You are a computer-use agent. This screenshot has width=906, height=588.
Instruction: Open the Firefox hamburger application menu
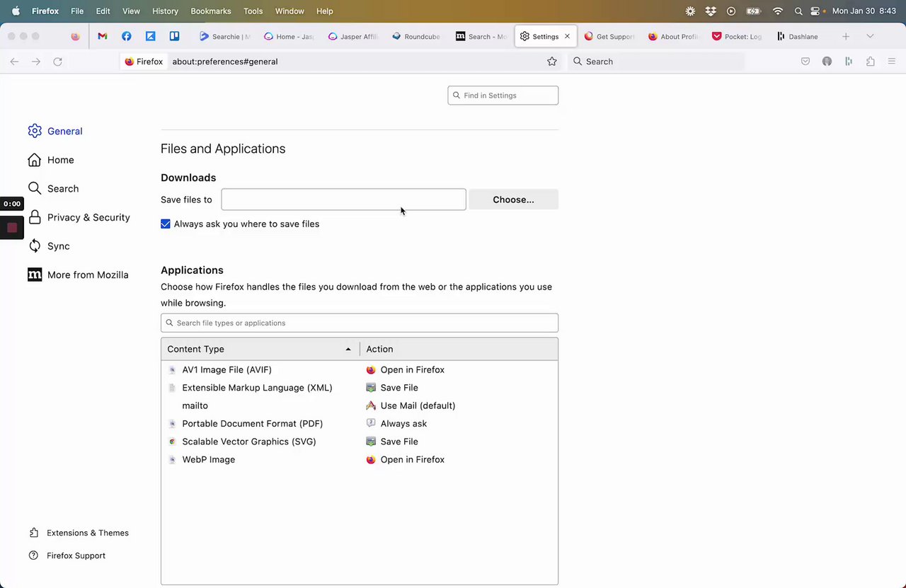[x=892, y=62]
